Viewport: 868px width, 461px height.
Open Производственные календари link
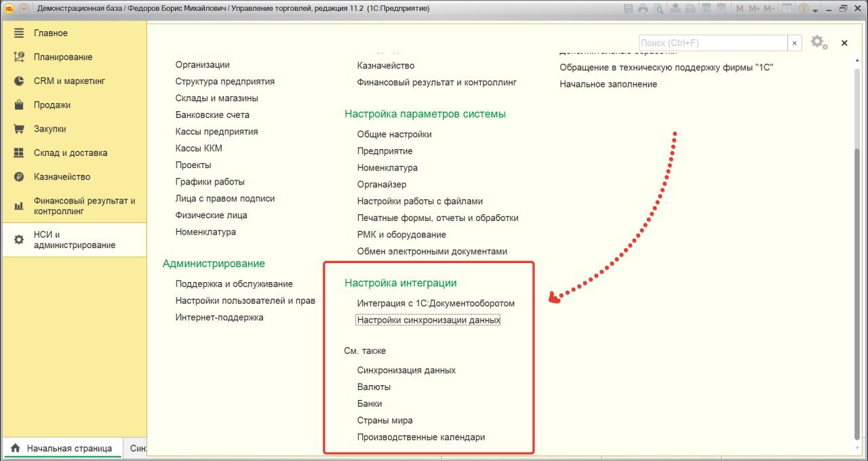[421, 437]
